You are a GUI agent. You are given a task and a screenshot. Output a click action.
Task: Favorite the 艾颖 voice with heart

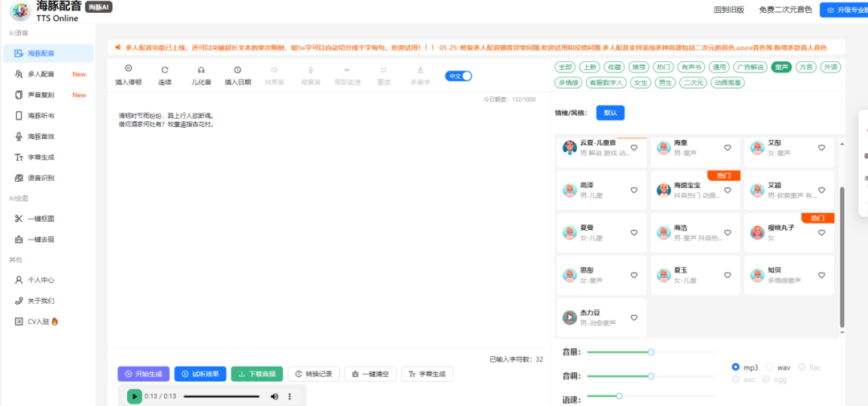coord(821,190)
